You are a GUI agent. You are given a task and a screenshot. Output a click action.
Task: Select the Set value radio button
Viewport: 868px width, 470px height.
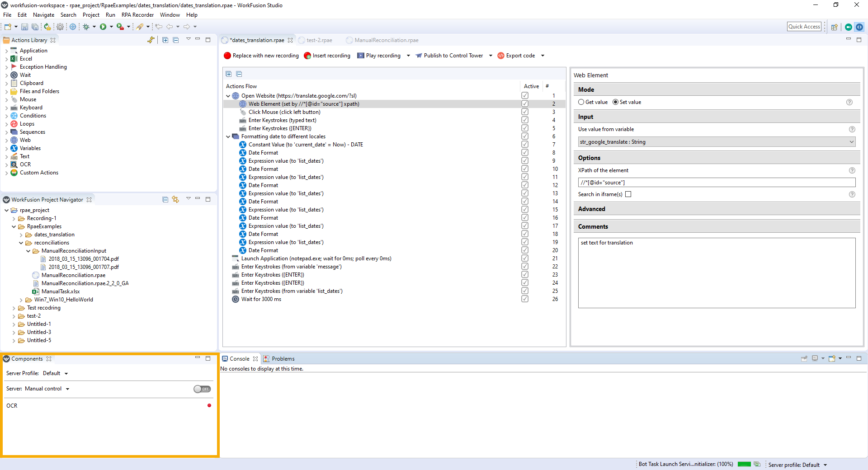click(x=616, y=102)
